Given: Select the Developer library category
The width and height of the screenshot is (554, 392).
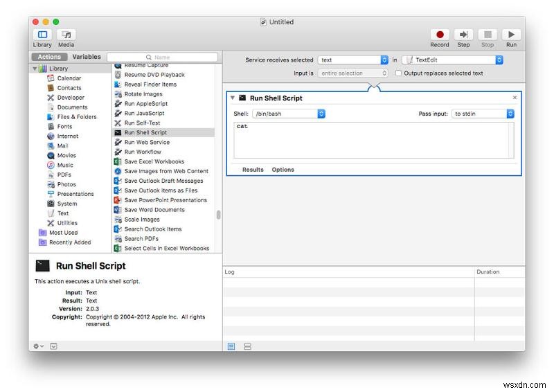Looking at the screenshot, I should point(71,98).
